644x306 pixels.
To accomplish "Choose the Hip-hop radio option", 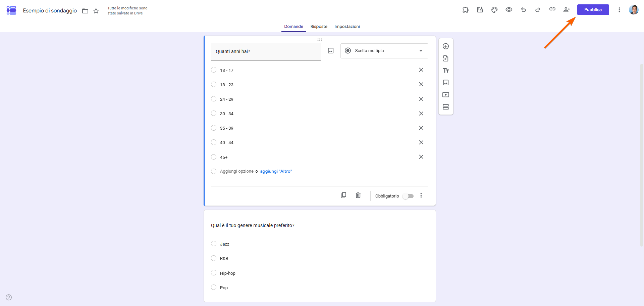I will click(214, 273).
